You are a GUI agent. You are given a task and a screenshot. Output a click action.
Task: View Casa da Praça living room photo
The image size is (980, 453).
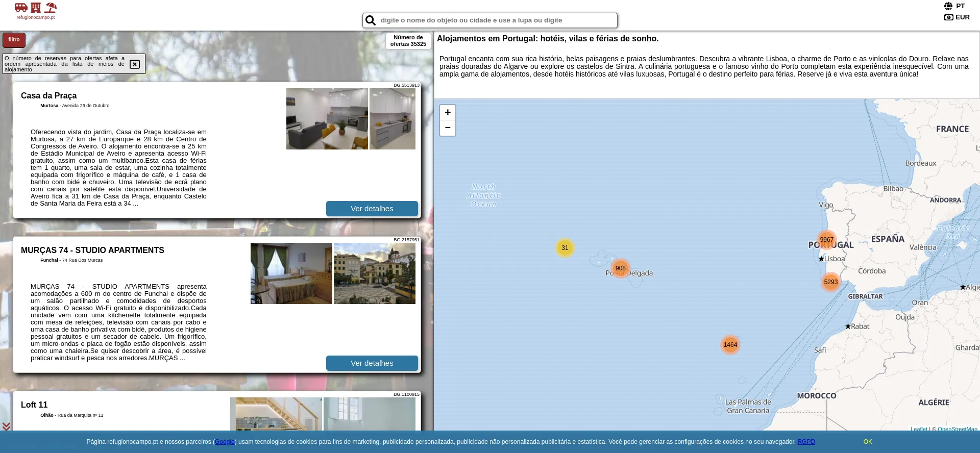tap(327, 119)
